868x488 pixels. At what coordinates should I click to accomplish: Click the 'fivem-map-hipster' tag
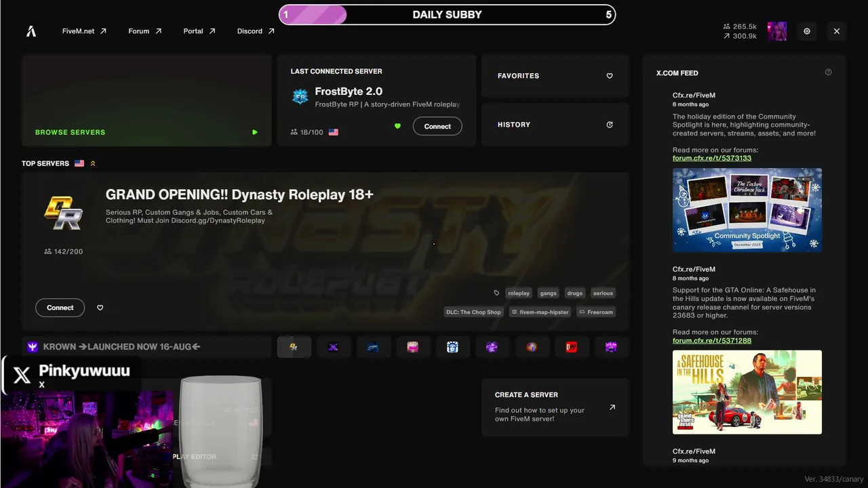(x=540, y=312)
